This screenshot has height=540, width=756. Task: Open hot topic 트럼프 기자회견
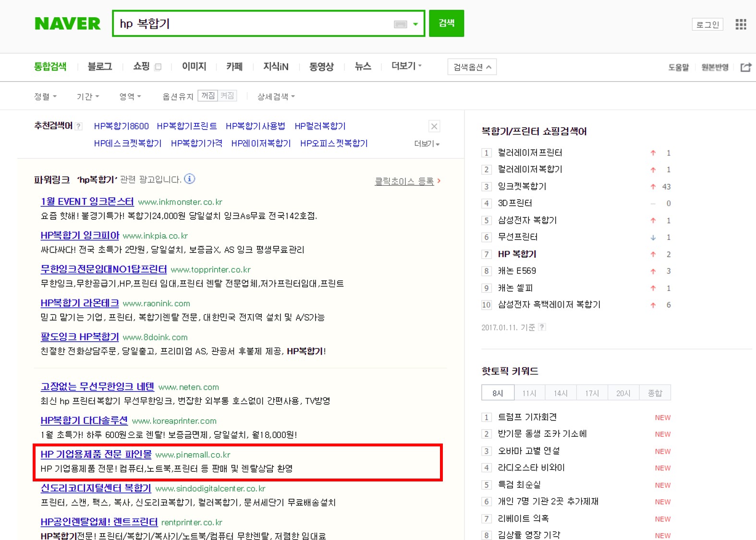(x=527, y=417)
